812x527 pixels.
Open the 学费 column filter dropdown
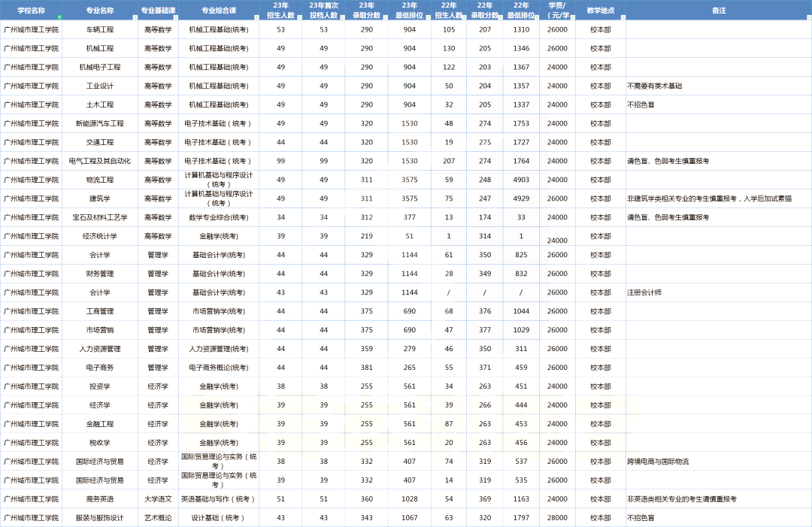(x=573, y=17)
